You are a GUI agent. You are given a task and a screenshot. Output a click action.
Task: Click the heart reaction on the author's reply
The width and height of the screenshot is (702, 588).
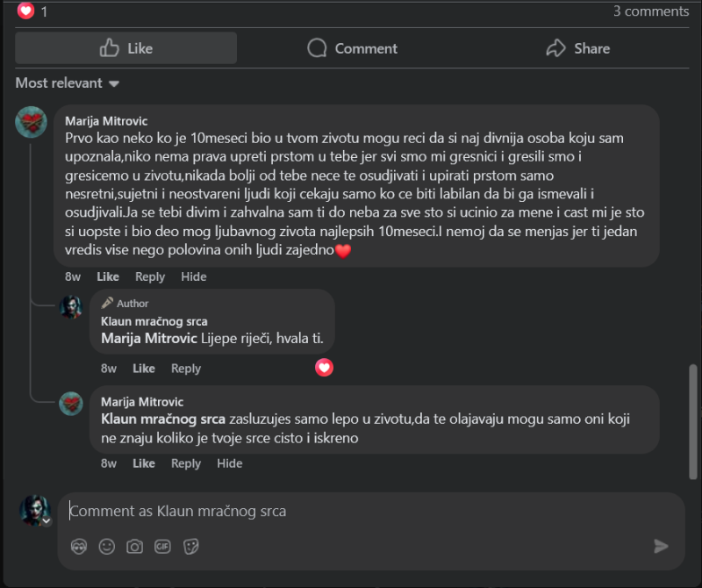pos(324,368)
